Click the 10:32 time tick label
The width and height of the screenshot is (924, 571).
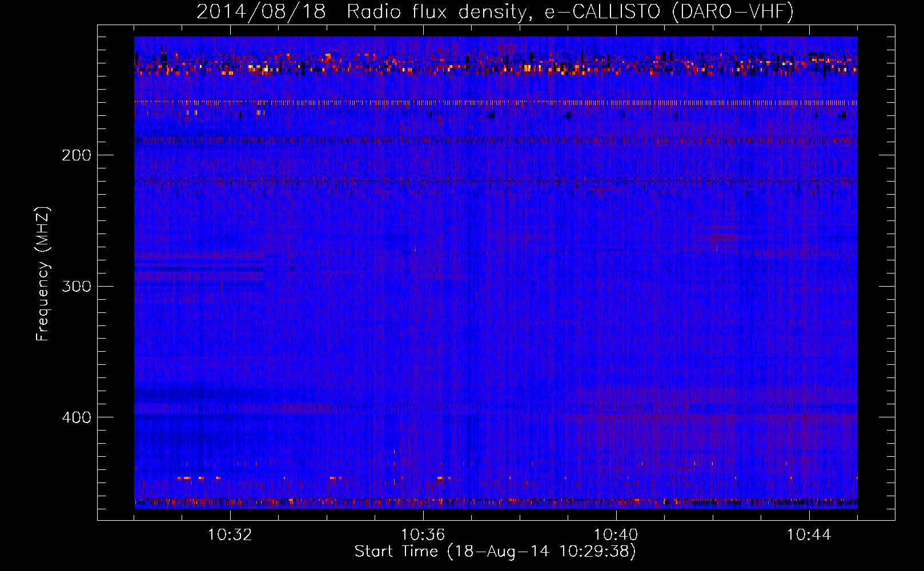[230, 535]
